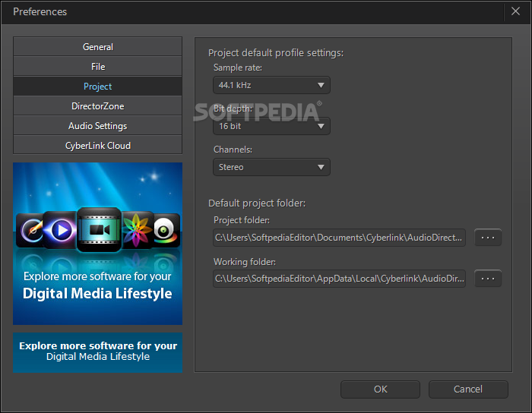Viewport: 532px width, 413px height.
Task: Go to the Audio Settings tab
Action: tap(98, 126)
